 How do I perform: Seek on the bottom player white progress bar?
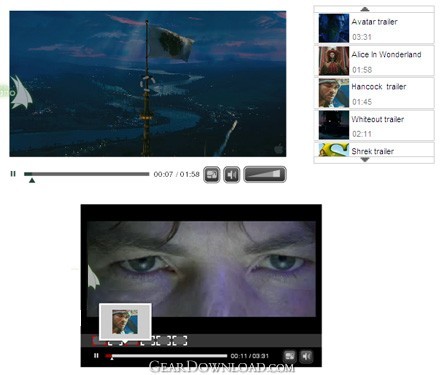point(166,356)
